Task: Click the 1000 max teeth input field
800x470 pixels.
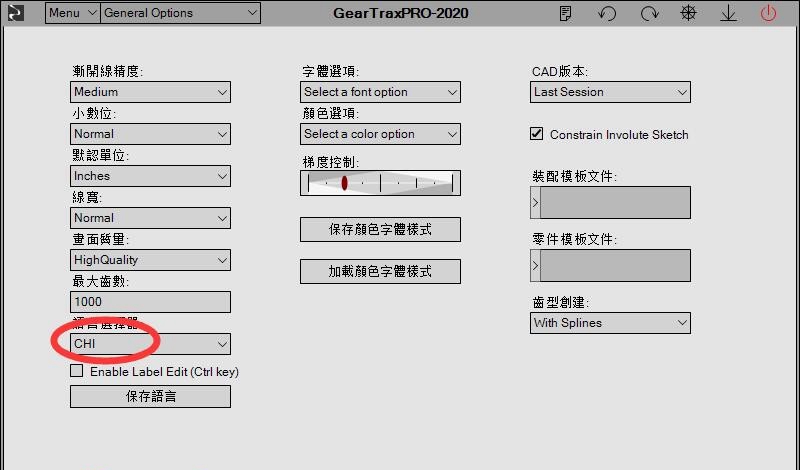Action: pos(151,302)
